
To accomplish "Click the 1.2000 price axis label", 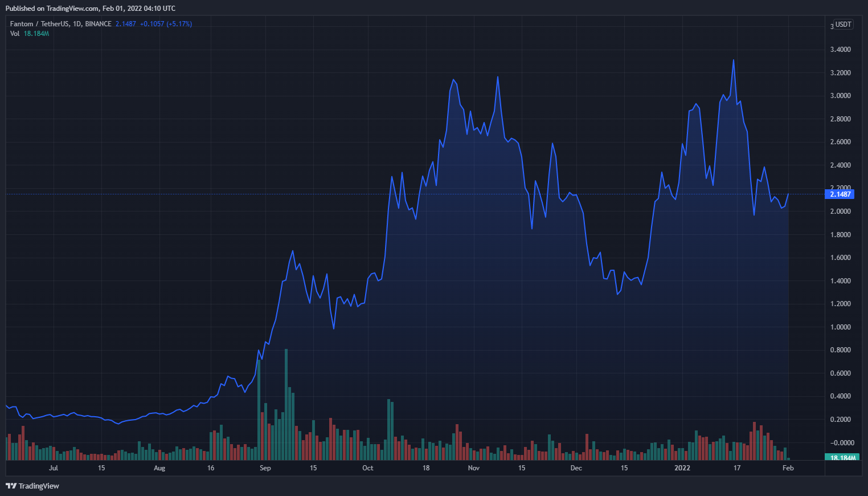I will (841, 304).
